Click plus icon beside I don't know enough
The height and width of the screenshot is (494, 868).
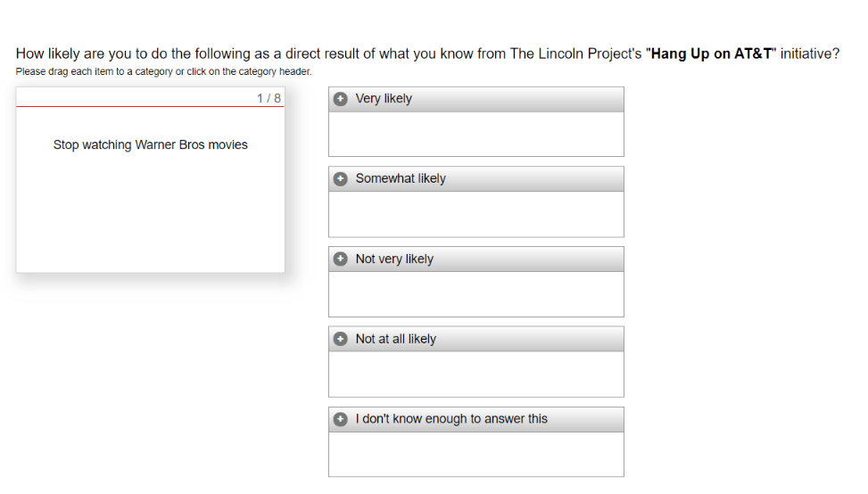click(340, 419)
